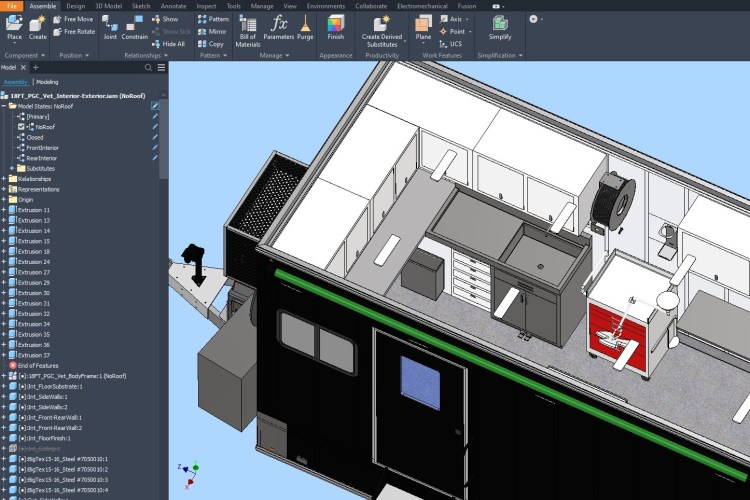
Task: Click the Finish appearance color cube
Action: (x=335, y=22)
